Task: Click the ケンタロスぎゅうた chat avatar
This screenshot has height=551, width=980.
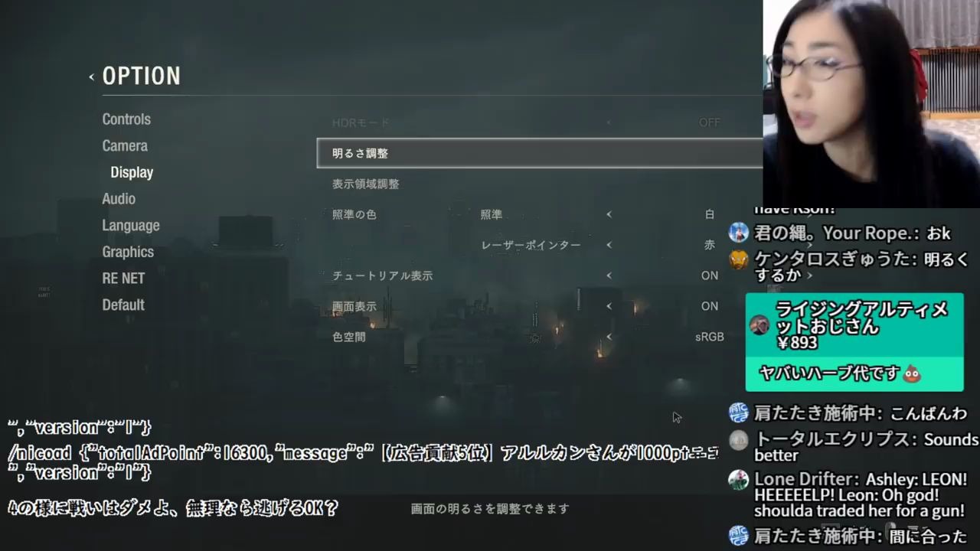Action: click(738, 259)
